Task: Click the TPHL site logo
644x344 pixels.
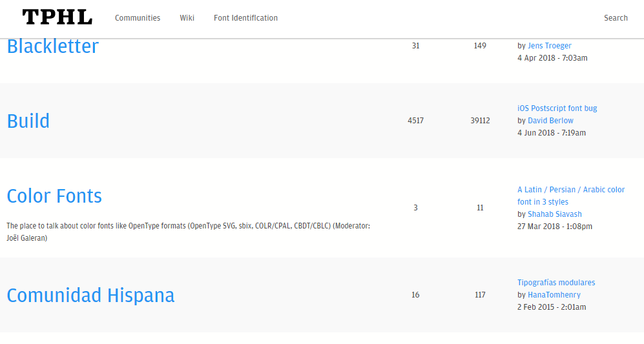Action: 57,17
